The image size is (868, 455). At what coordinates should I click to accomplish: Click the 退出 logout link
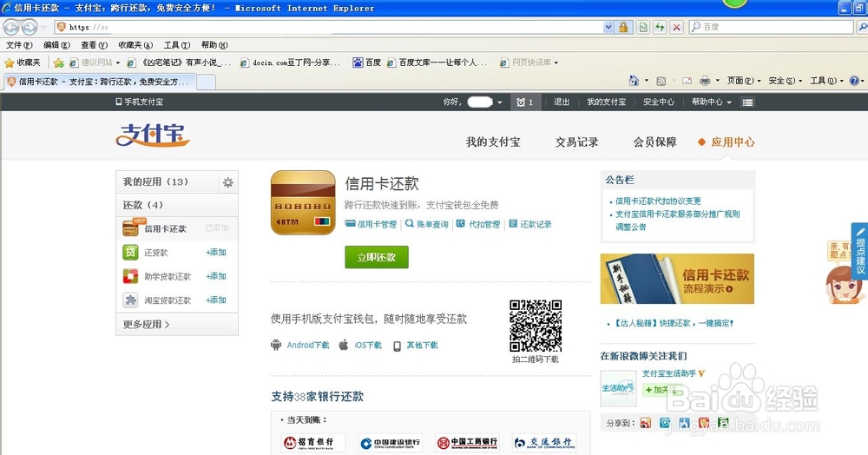[x=562, y=102]
